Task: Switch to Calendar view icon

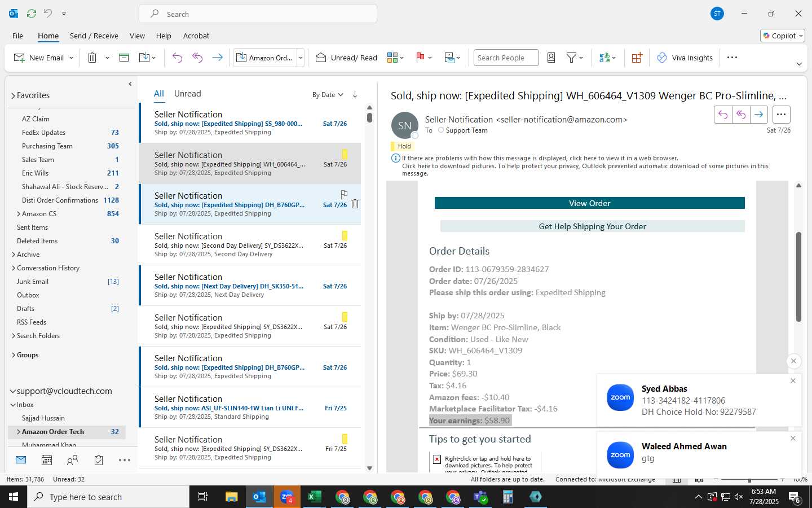Action: [x=47, y=460]
